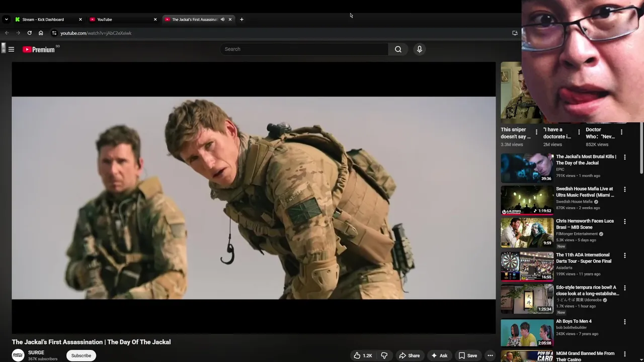Click the search magnifier button

[398, 49]
